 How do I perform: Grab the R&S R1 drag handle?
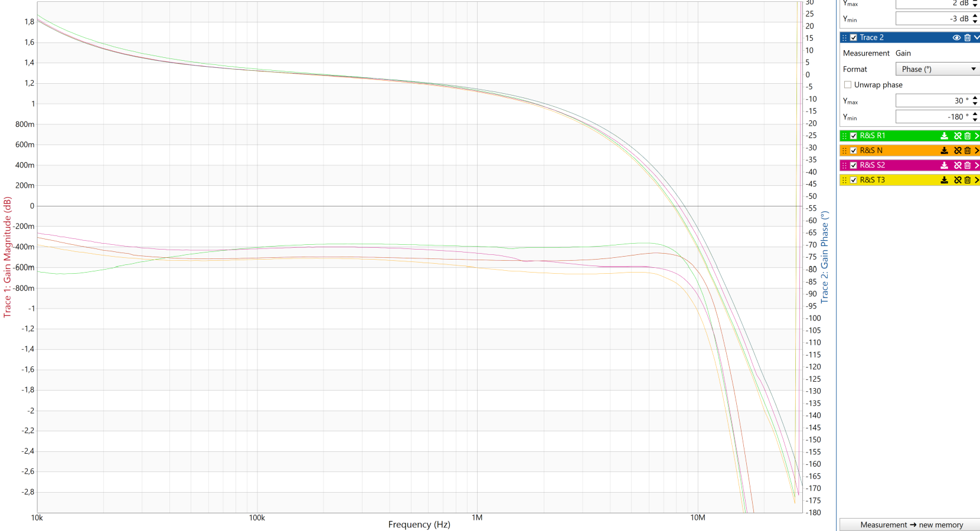click(844, 136)
